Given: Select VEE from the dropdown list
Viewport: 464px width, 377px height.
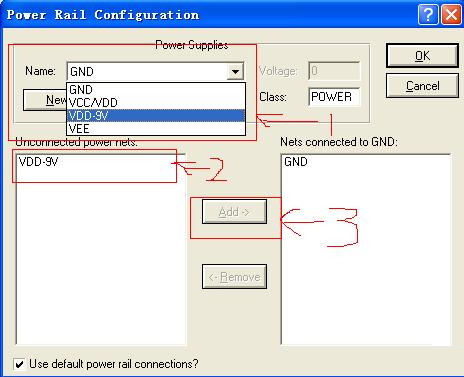Looking at the screenshot, I should tap(156, 129).
